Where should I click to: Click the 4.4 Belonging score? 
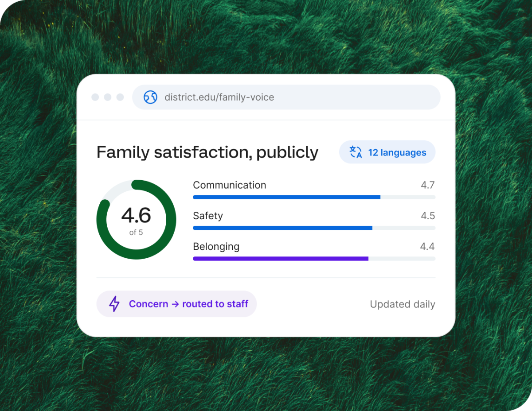pyautogui.click(x=427, y=246)
